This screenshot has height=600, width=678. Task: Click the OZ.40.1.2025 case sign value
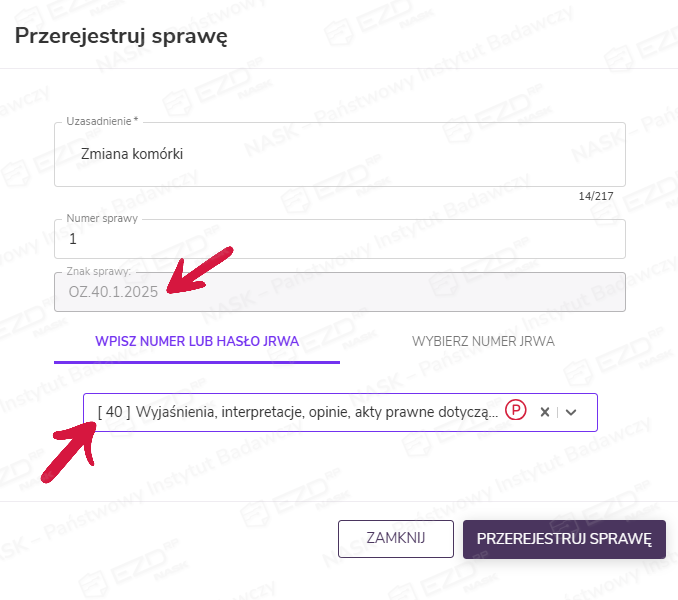pyautogui.click(x=114, y=292)
